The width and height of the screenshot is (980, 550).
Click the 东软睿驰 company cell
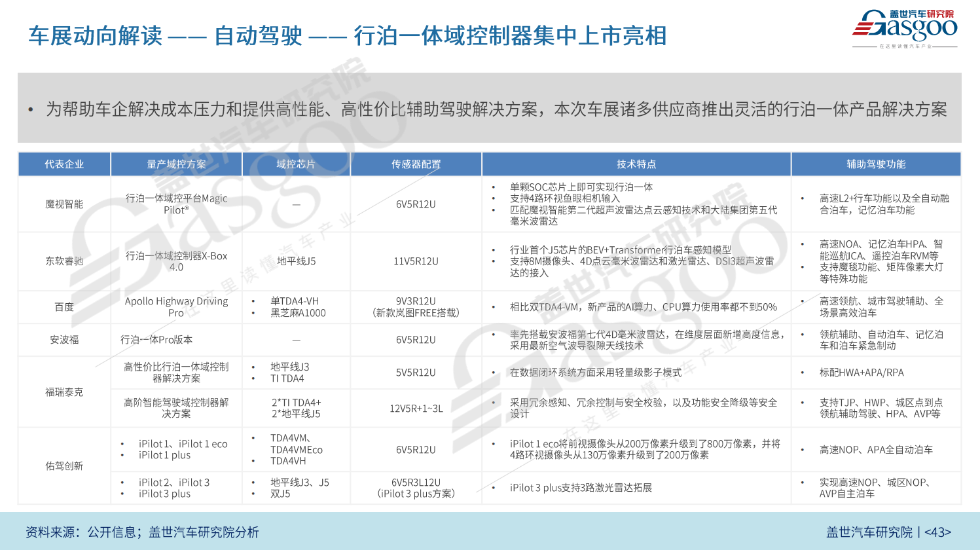click(64, 261)
